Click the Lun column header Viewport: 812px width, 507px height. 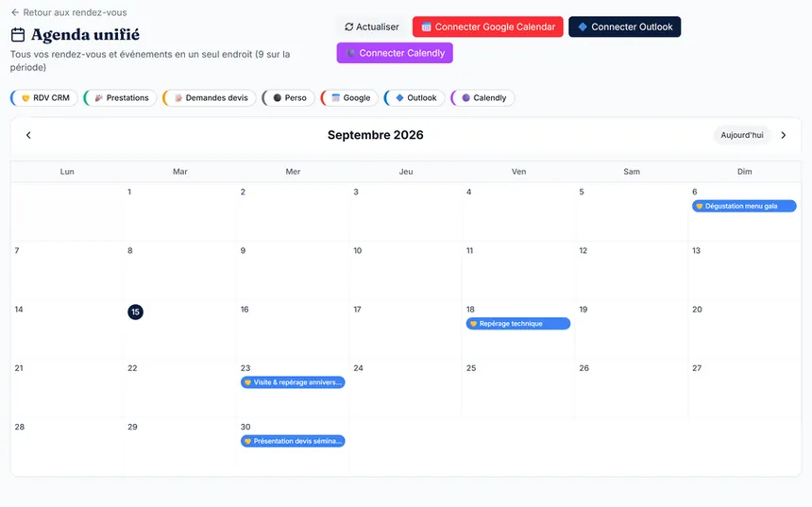pyautogui.click(x=67, y=172)
